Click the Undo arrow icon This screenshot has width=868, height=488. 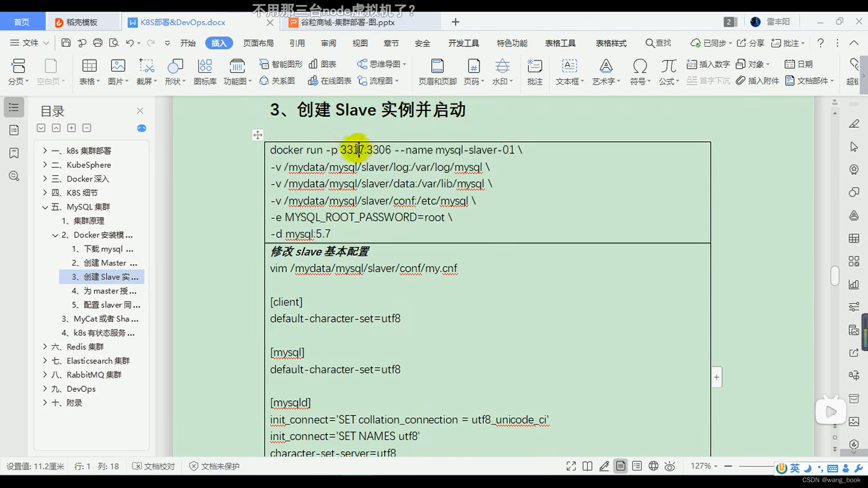pyautogui.click(x=130, y=43)
